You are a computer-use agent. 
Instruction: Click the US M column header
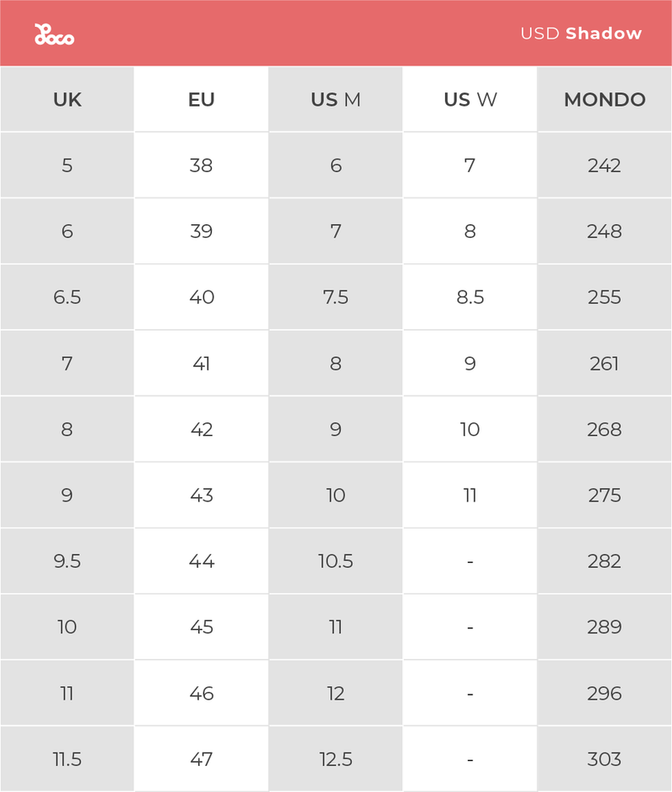pyautogui.click(x=335, y=99)
